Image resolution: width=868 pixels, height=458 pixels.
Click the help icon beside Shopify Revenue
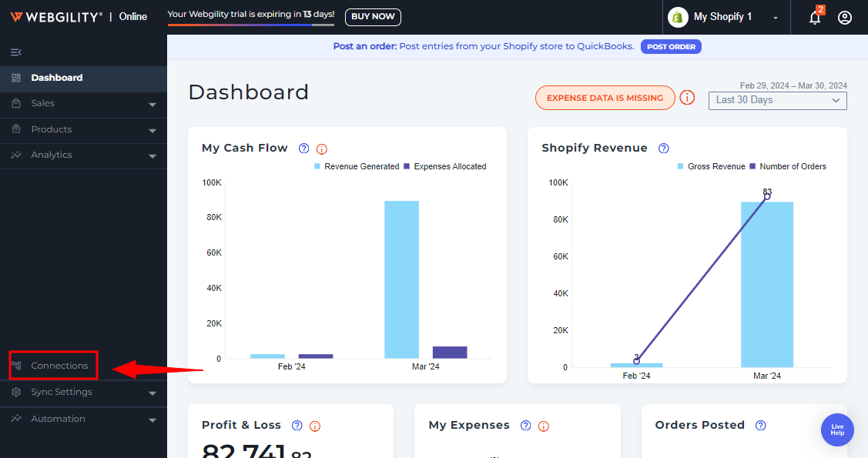(664, 149)
